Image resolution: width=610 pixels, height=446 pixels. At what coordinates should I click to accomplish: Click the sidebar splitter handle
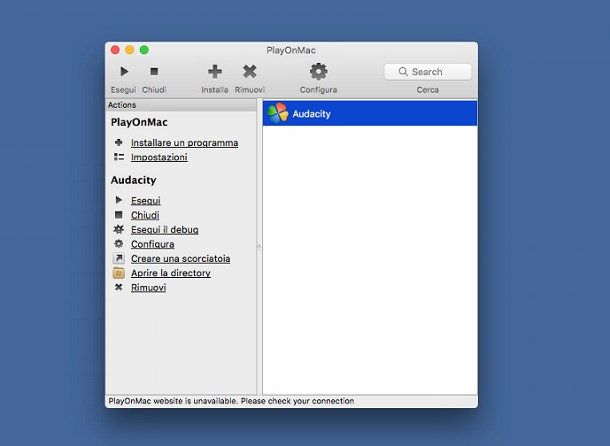[259, 246]
